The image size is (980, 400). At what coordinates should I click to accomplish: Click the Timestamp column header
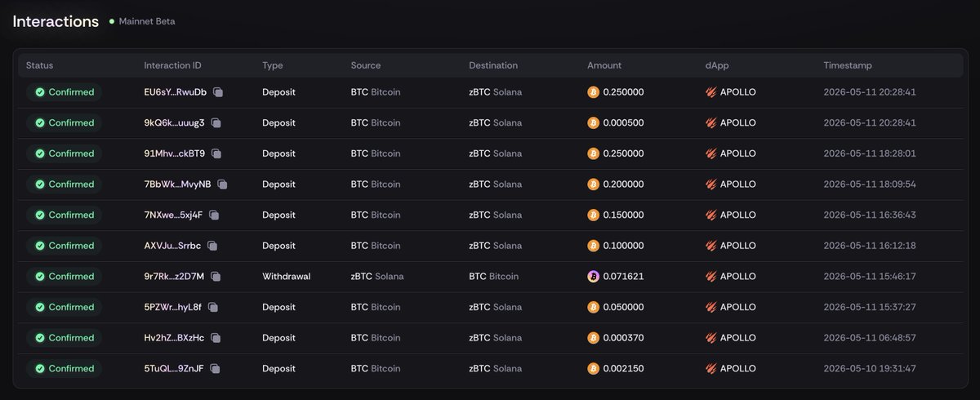[847, 65]
